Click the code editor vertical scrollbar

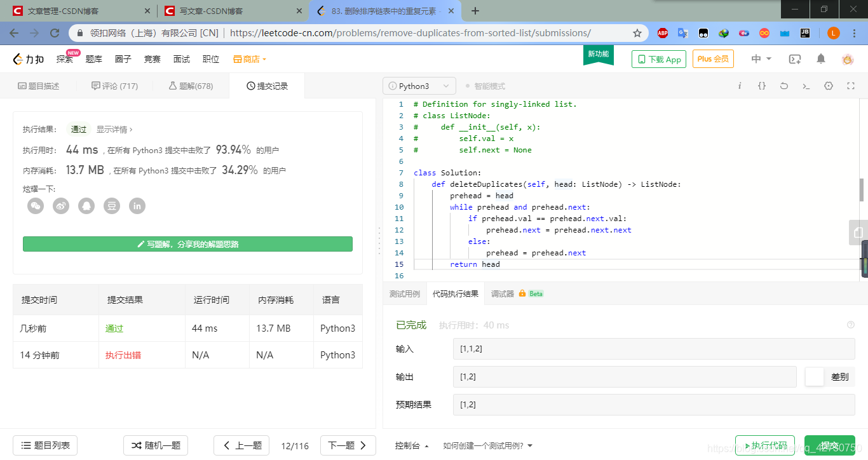tap(862, 191)
